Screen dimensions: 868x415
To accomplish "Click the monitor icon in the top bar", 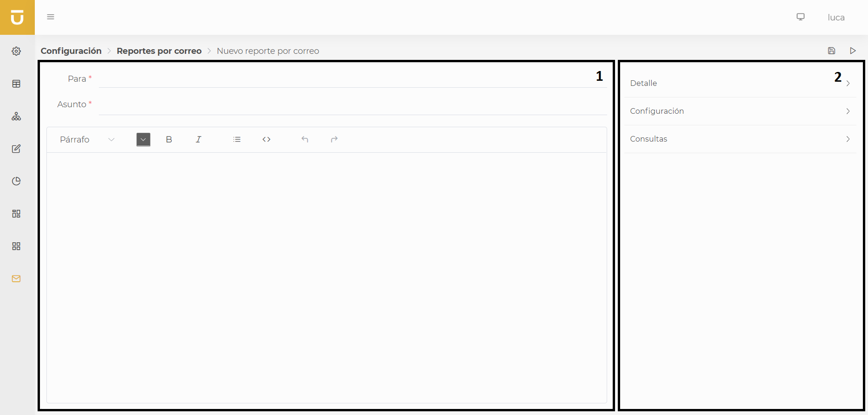I will [x=800, y=17].
